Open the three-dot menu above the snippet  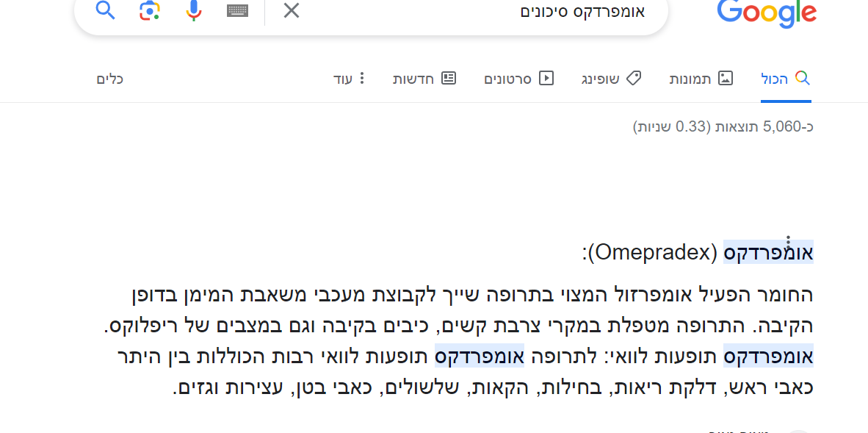pyautogui.click(x=788, y=241)
